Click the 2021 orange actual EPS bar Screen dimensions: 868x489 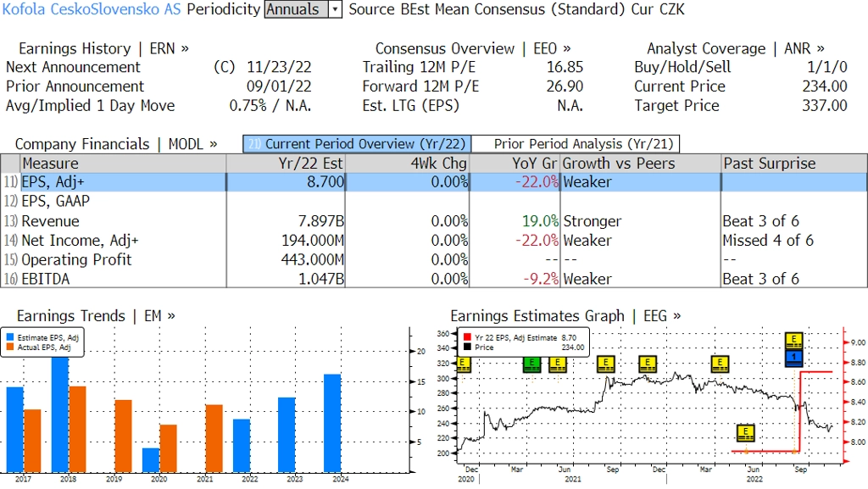214,438
